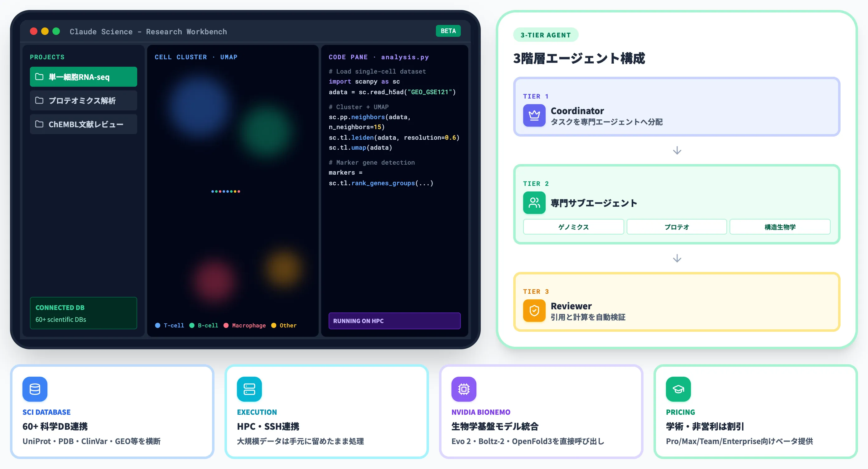Screen dimensions: 868x469
Task: Click the 60+ 科学DB連携 card title
Action: (55, 426)
